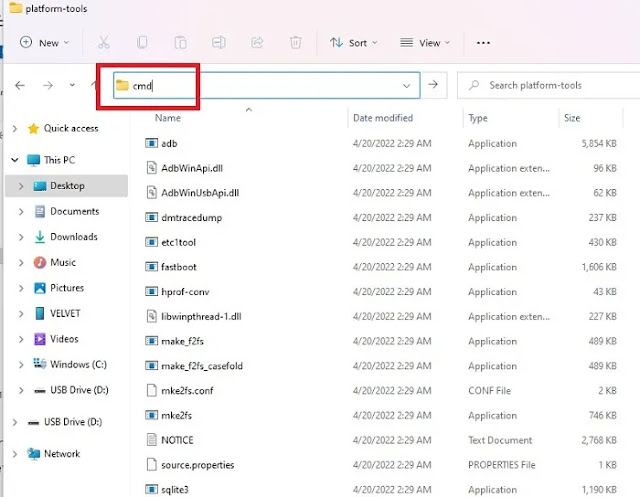640x497 pixels.
Task: Click the PROPERTIES File type cell
Action: click(x=502, y=465)
